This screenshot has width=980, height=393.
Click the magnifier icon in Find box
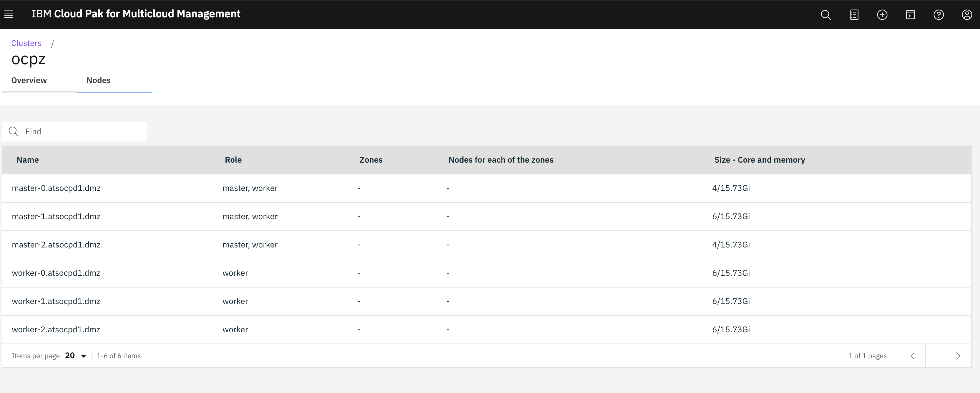14,131
